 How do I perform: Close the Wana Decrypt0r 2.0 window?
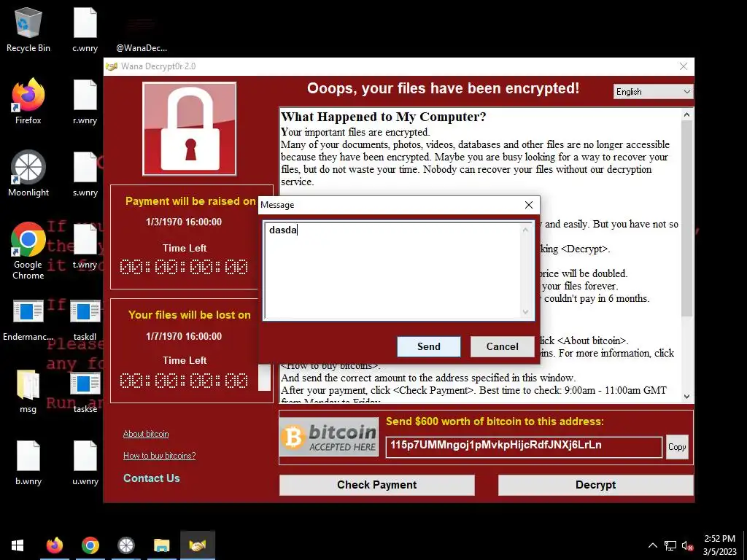coord(683,66)
